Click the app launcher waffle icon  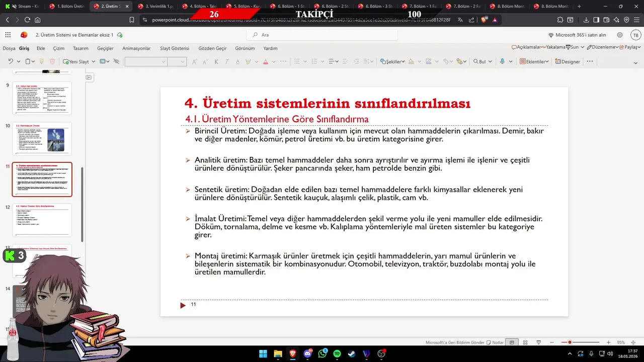[x=8, y=35]
